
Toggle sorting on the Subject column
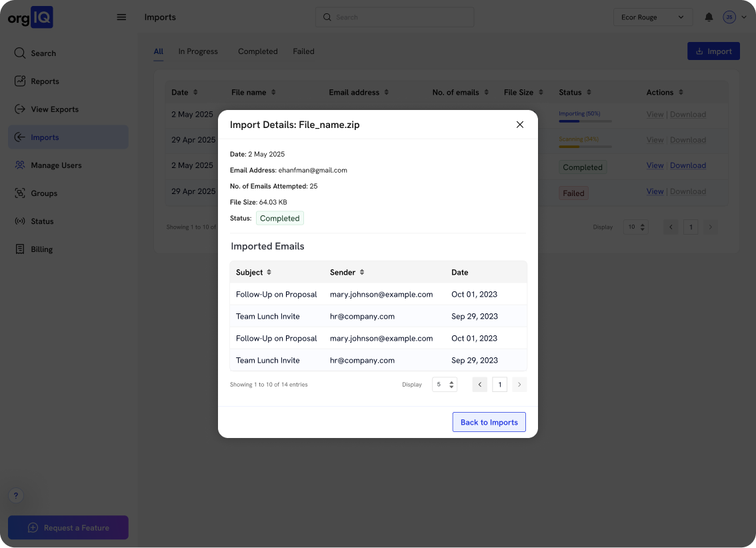[x=267, y=272]
